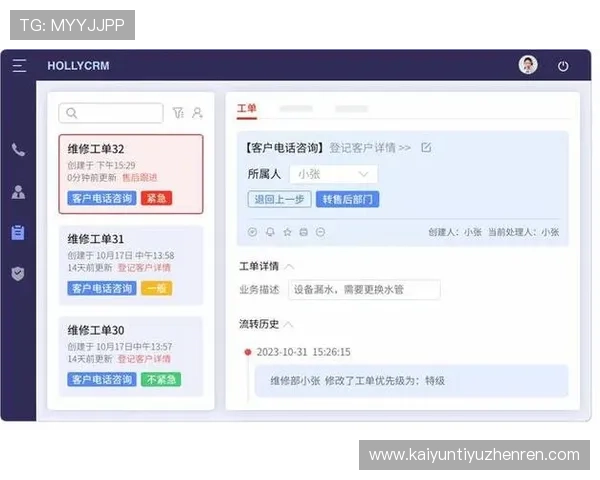Click the red 紧急 tag
Image resolution: width=600 pixels, height=480 pixels.
157,198
